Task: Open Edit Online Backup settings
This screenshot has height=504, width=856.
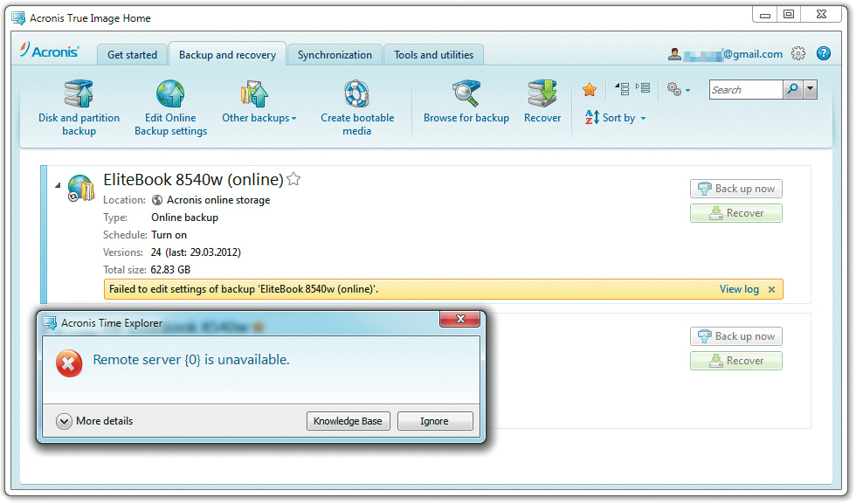Action: tap(171, 107)
